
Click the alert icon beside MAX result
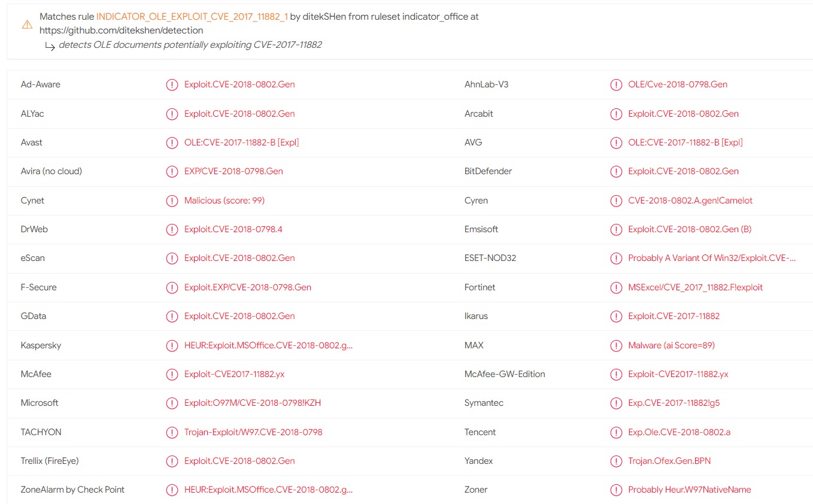tap(616, 345)
